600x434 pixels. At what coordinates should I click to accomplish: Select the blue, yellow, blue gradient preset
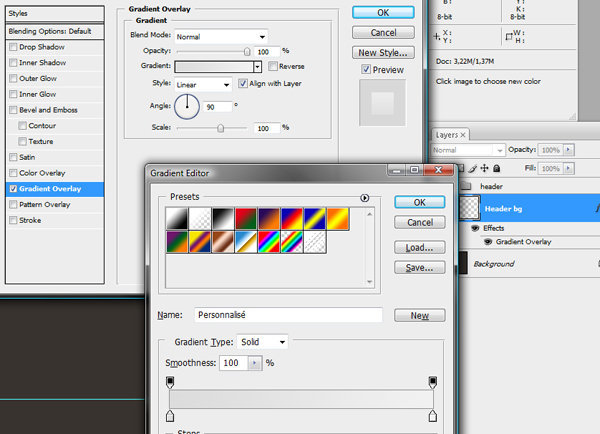[x=315, y=219]
